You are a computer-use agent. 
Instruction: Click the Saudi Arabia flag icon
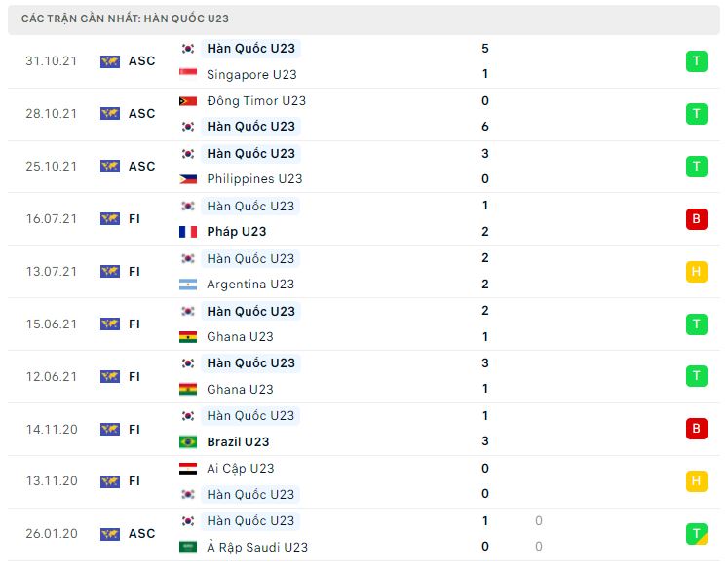coord(188,547)
